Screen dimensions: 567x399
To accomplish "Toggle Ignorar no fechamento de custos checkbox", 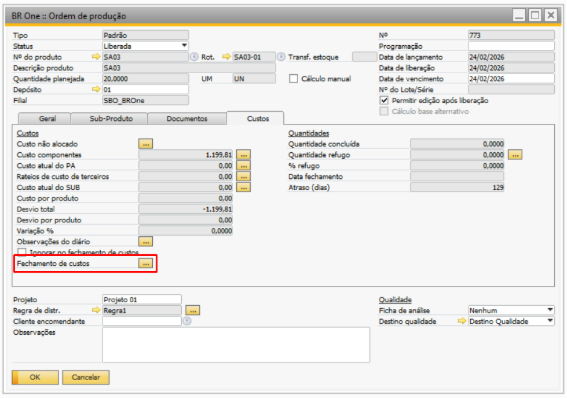I will (x=22, y=252).
